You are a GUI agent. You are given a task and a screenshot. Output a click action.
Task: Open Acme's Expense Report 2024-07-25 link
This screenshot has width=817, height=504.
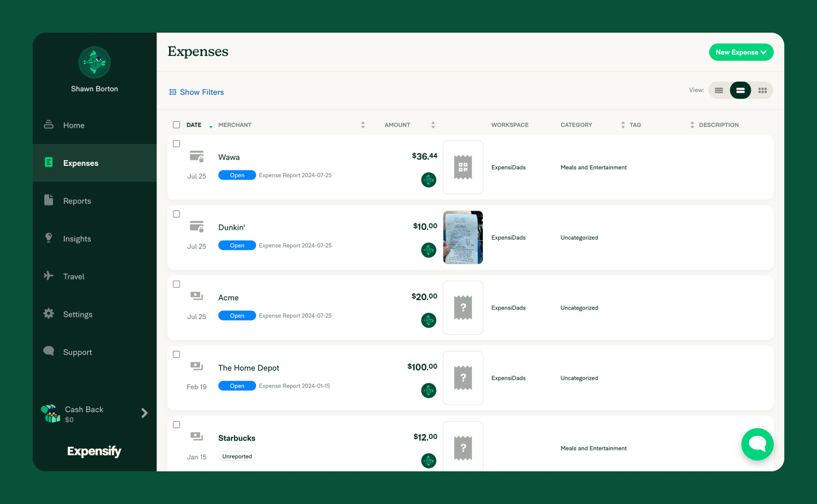coord(295,316)
